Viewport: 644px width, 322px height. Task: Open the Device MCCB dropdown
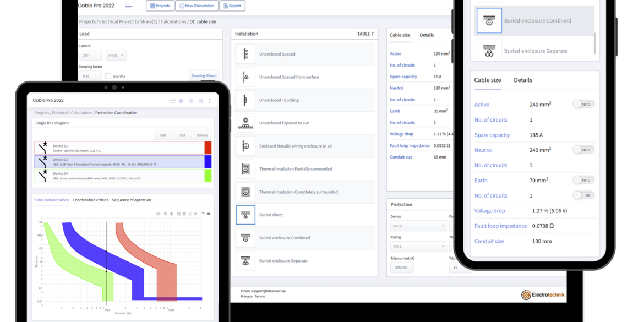tap(418, 226)
